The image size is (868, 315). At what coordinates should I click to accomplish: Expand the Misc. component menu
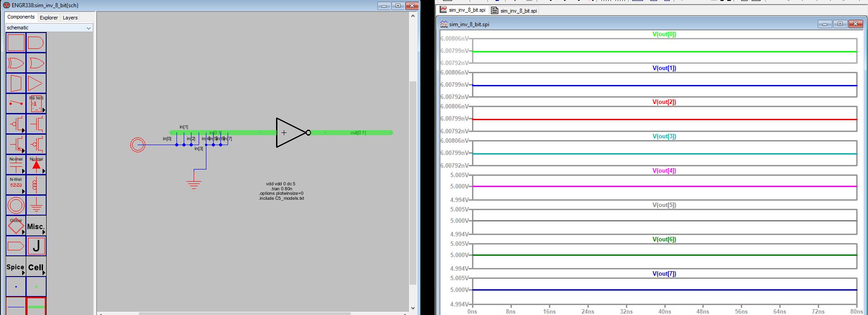coord(36,226)
